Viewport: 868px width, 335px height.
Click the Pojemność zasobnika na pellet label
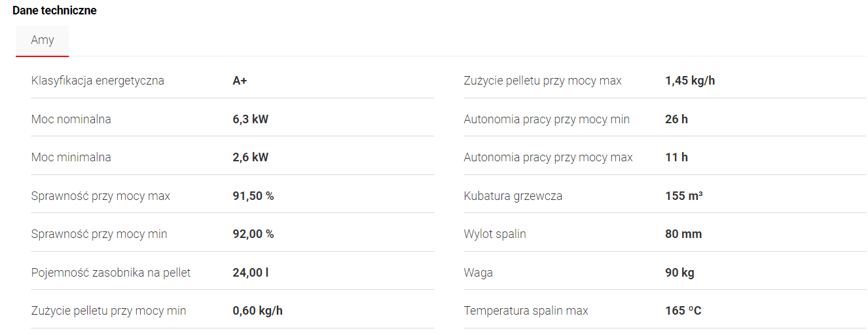[x=111, y=272]
